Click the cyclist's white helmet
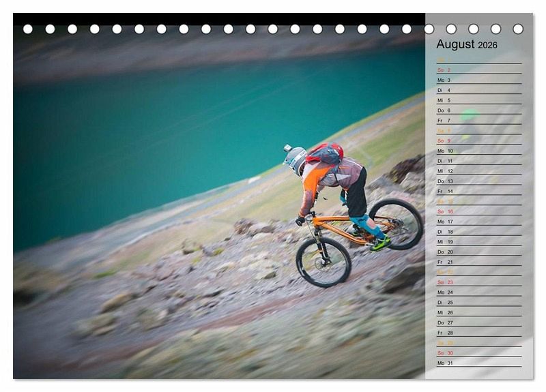The height and width of the screenshot is (392, 546). tap(295, 160)
